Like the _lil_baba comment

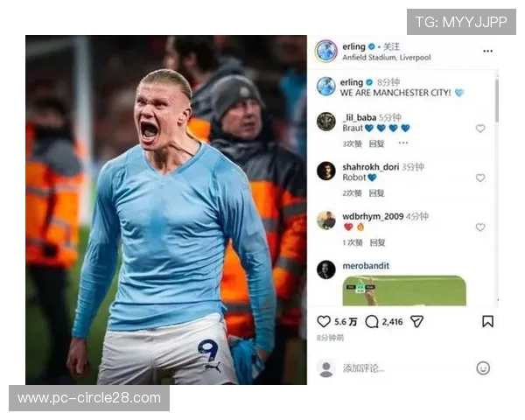coord(480,129)
